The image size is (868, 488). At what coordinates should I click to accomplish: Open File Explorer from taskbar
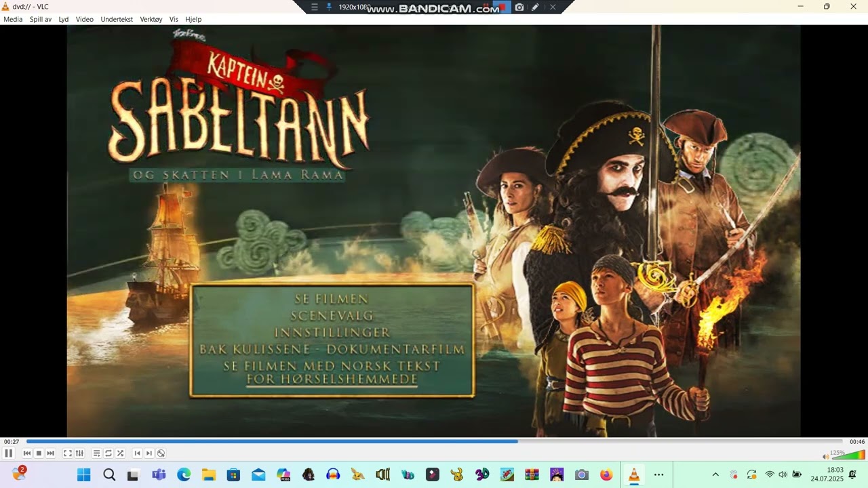click(208, 475)
